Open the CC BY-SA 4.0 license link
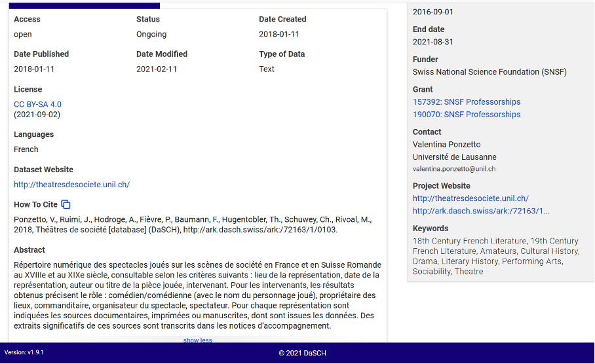The width and height of the screenshot is (595, 364). click(x=37, y=104)
